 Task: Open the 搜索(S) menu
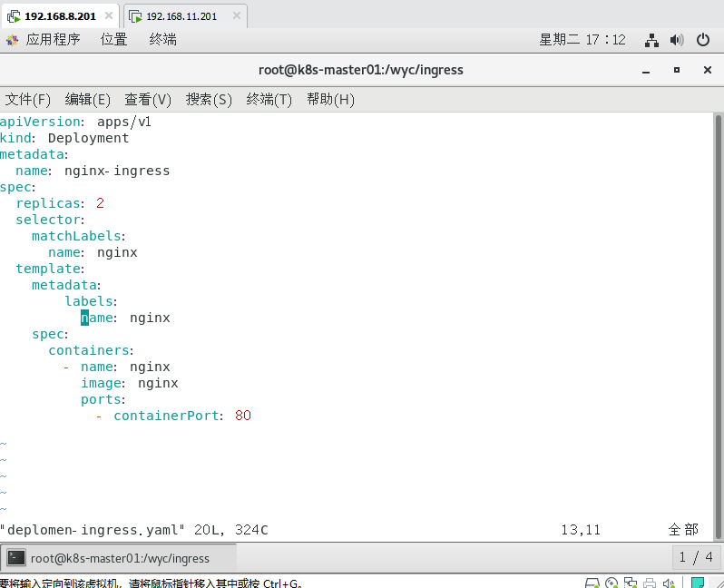209,99
